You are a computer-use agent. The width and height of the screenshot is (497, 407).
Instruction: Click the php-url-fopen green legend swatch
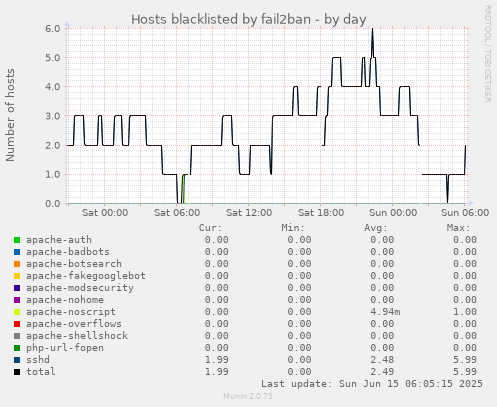point(17,348)
